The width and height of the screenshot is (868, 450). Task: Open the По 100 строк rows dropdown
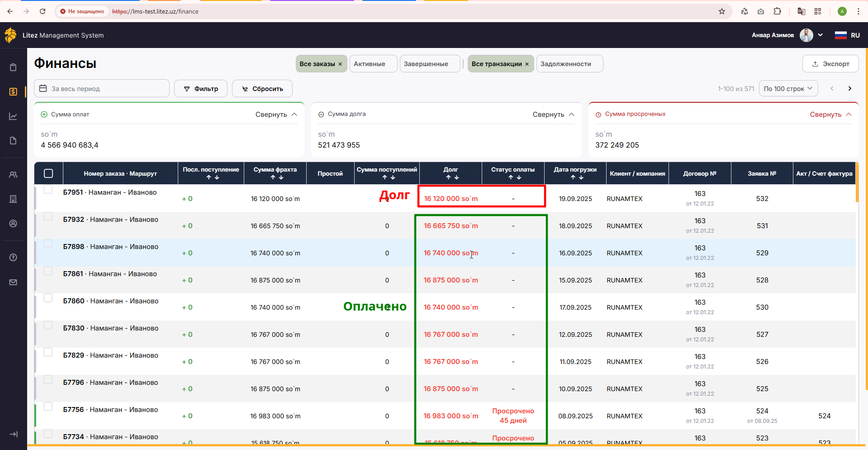coord(788,88)
